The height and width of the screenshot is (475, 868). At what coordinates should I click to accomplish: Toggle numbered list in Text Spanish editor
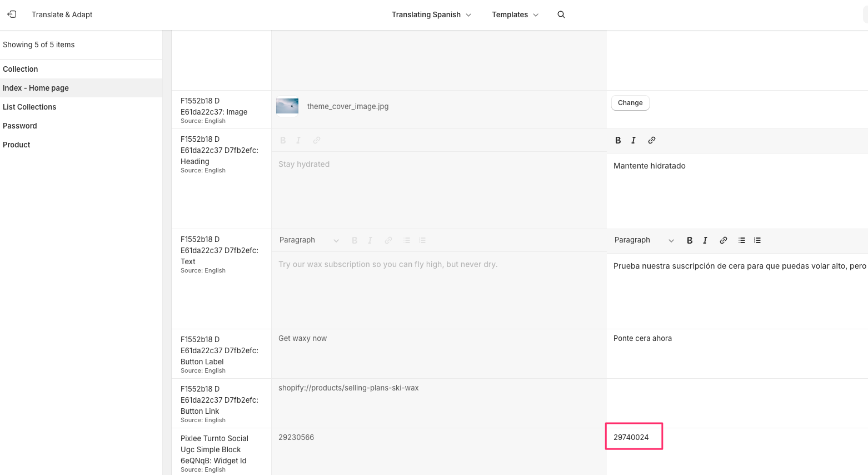(757, 240)
